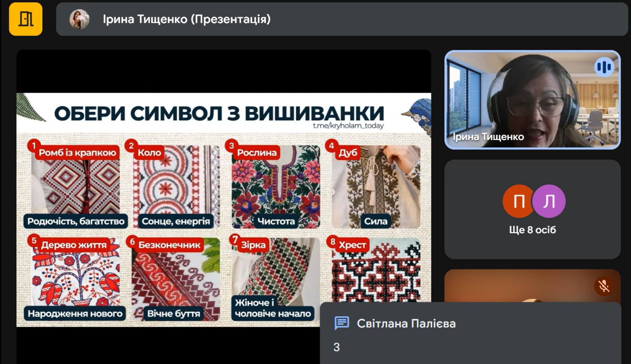
Task: Click the orange П participant avatar
Action: point(519,201)
